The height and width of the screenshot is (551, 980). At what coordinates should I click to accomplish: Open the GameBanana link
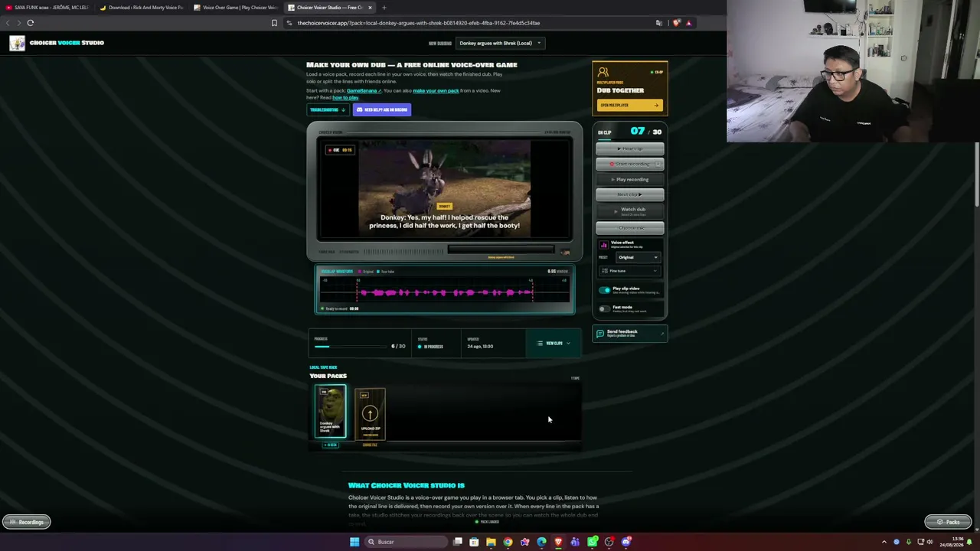pyautogui.click(x=364, y=90)
